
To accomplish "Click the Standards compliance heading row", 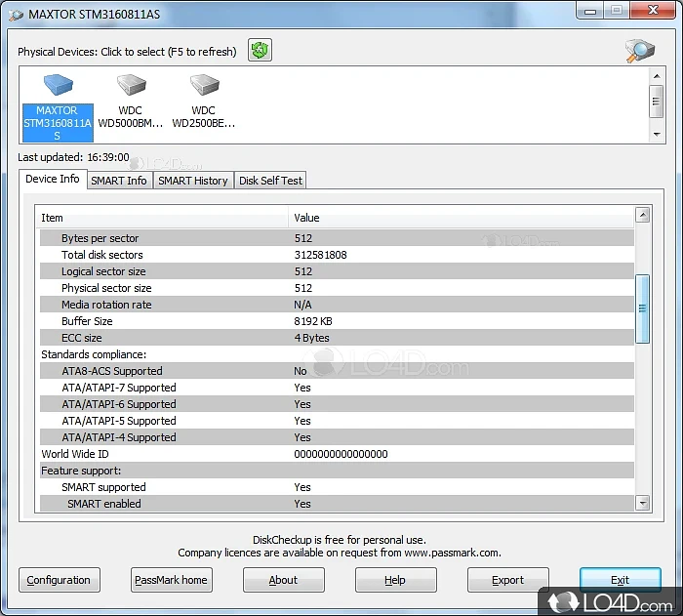I will 337,354.
